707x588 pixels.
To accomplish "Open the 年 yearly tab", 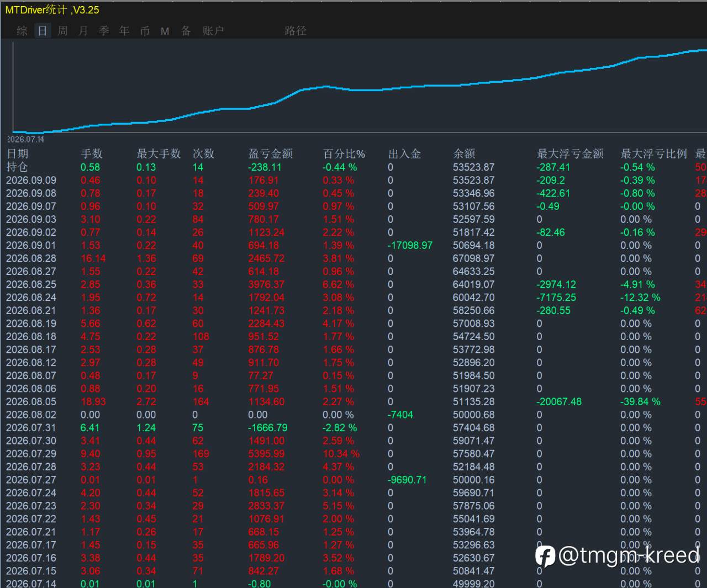I will [x=124, y=31].
